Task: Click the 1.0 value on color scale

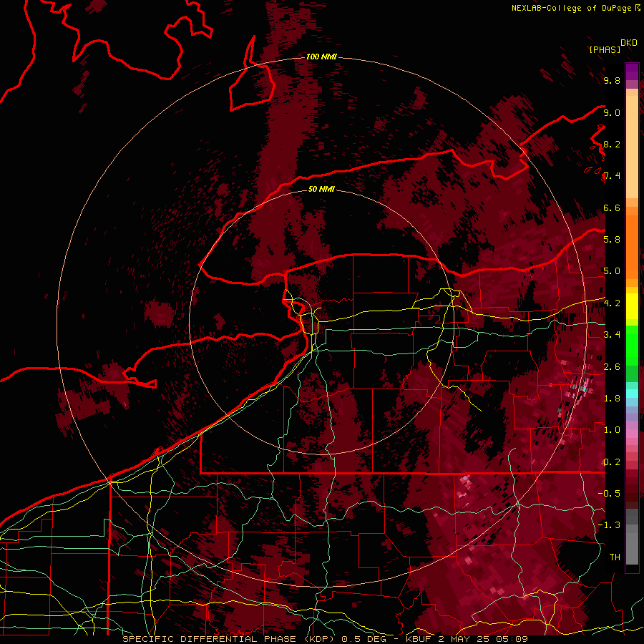Action: [x=612, y=430]
